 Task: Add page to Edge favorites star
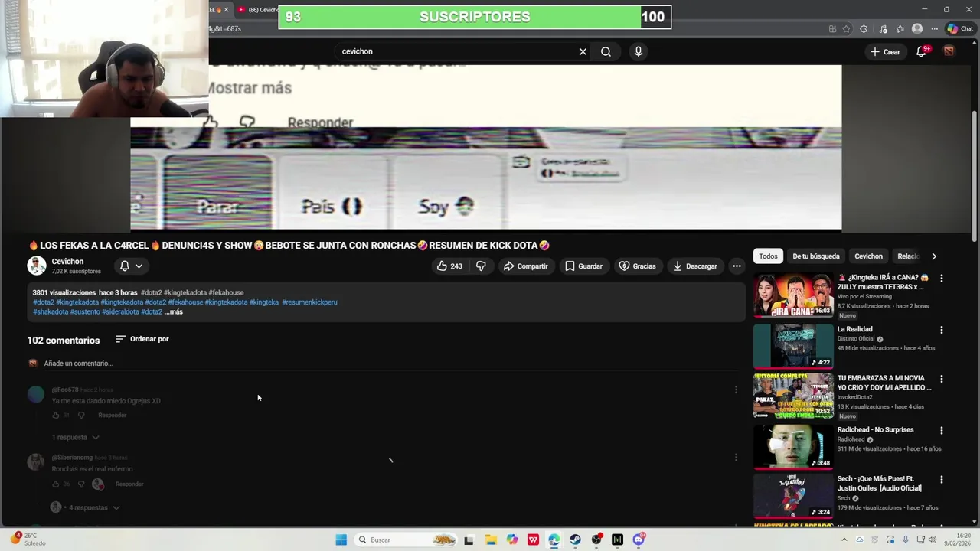coord(846,29)
